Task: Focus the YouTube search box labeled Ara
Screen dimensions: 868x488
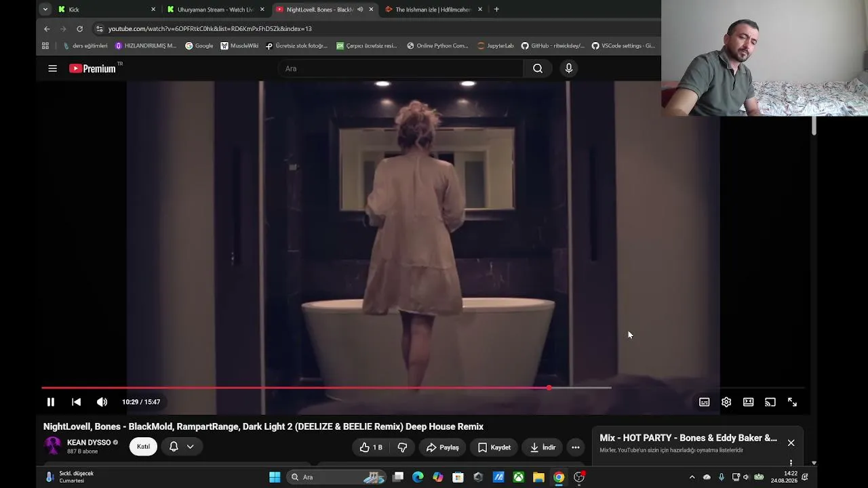Action: point(400,68)
